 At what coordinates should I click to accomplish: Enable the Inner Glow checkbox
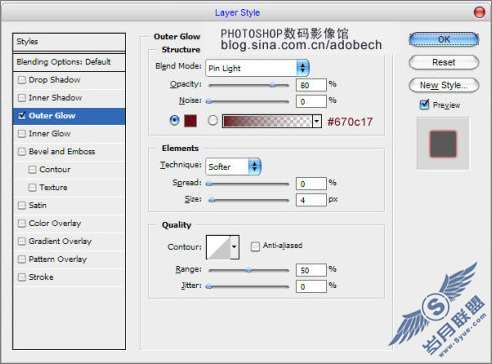(22, 134)
